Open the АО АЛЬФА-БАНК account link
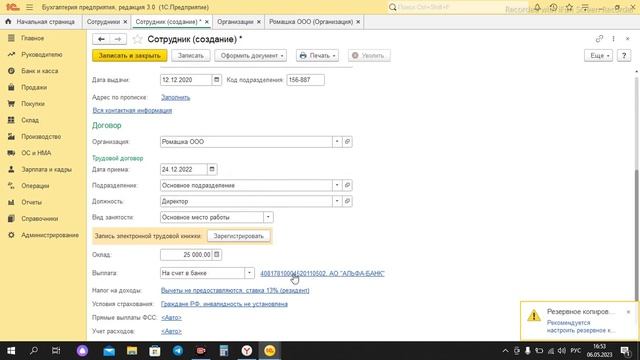The image size is (640, 360). (x=322, y=273)
